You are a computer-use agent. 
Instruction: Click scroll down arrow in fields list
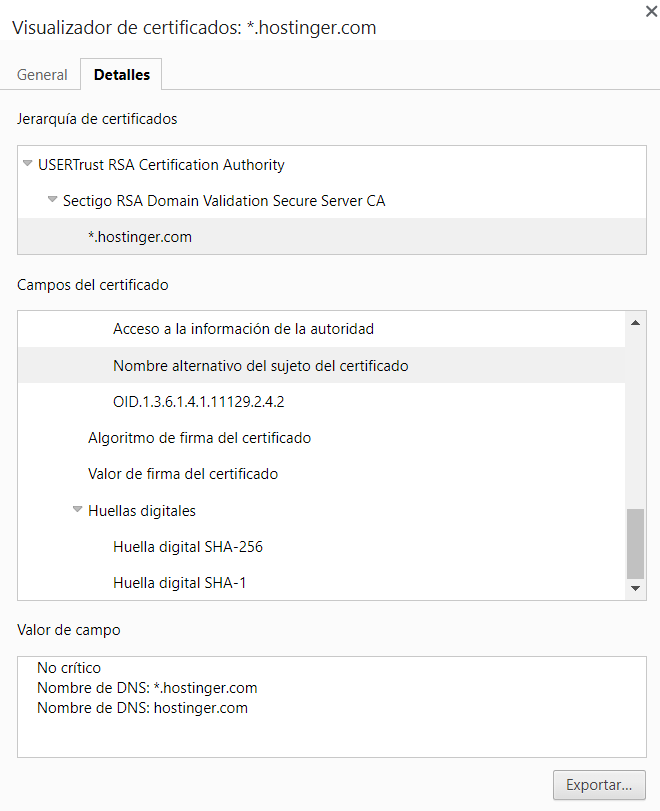coord(635,589)
